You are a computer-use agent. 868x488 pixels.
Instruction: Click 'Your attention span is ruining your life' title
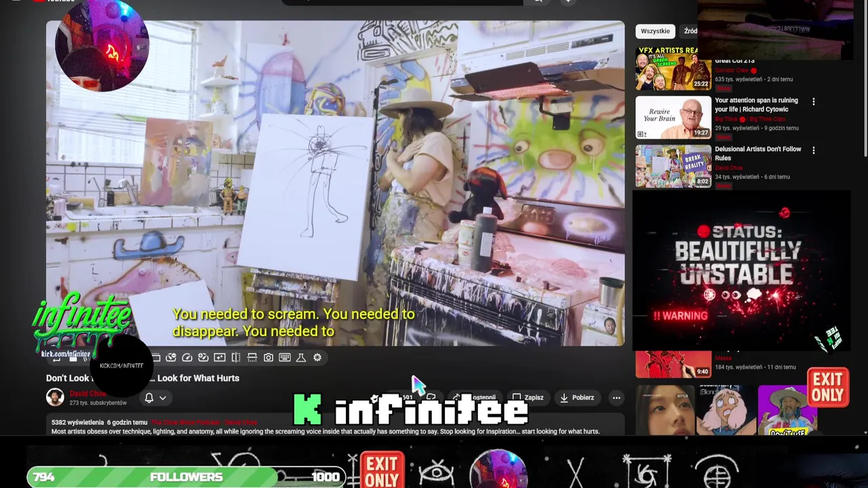tap(756, 104)
